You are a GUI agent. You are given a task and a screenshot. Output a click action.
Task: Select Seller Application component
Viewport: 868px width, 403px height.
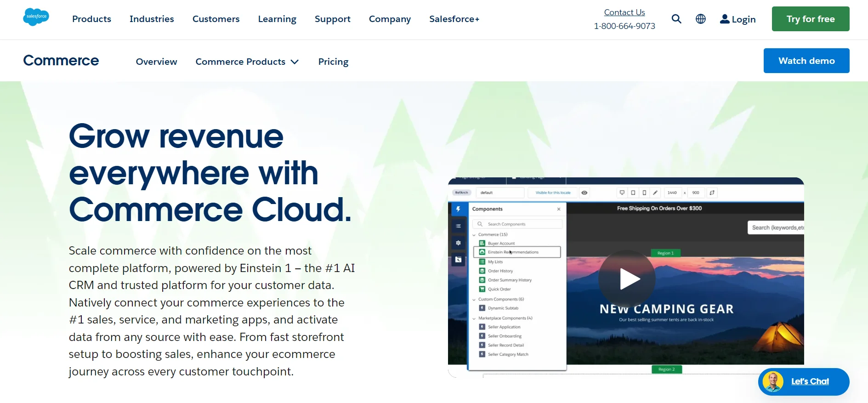click(504, 327)
